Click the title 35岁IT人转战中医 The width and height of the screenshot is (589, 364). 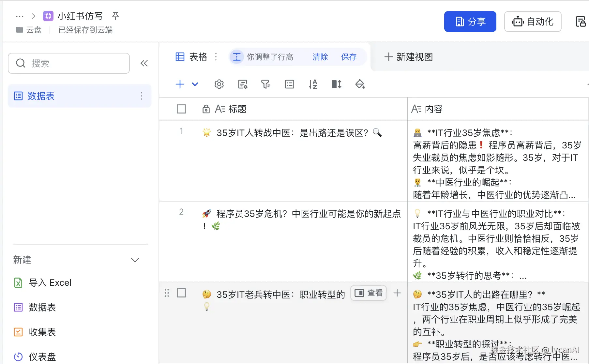[x=292, y=133]
